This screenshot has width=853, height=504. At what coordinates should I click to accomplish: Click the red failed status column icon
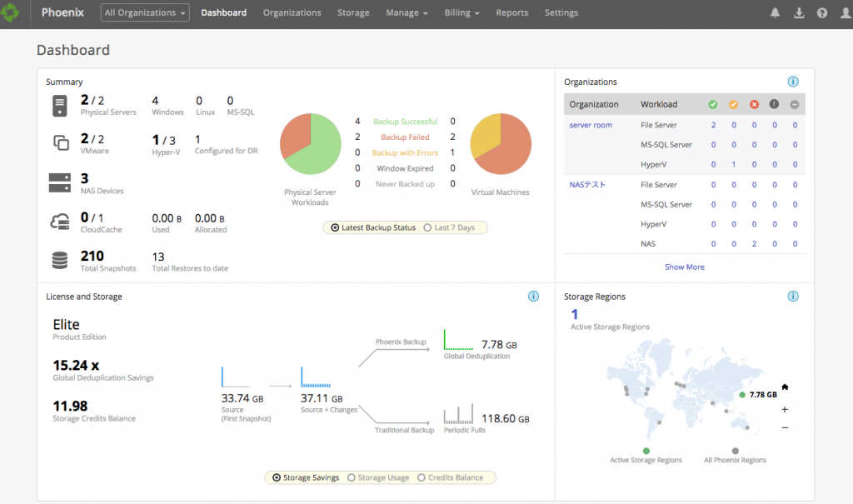tap(754, 104)
